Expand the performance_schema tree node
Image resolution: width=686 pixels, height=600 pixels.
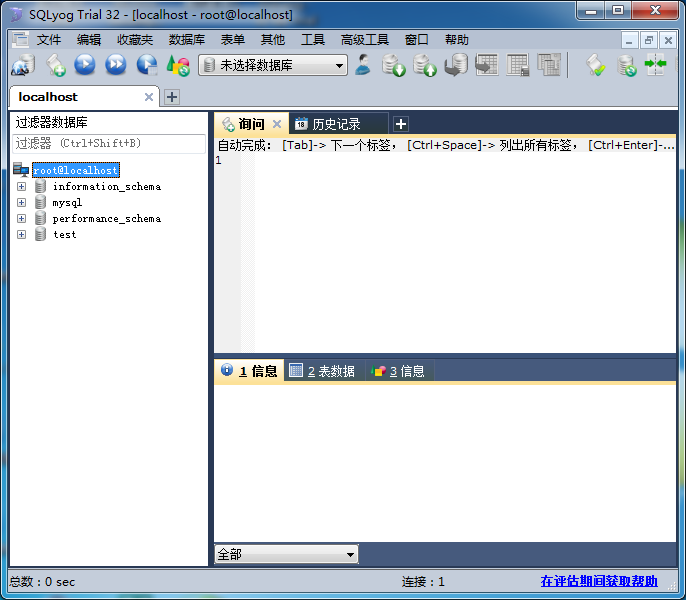21,218
